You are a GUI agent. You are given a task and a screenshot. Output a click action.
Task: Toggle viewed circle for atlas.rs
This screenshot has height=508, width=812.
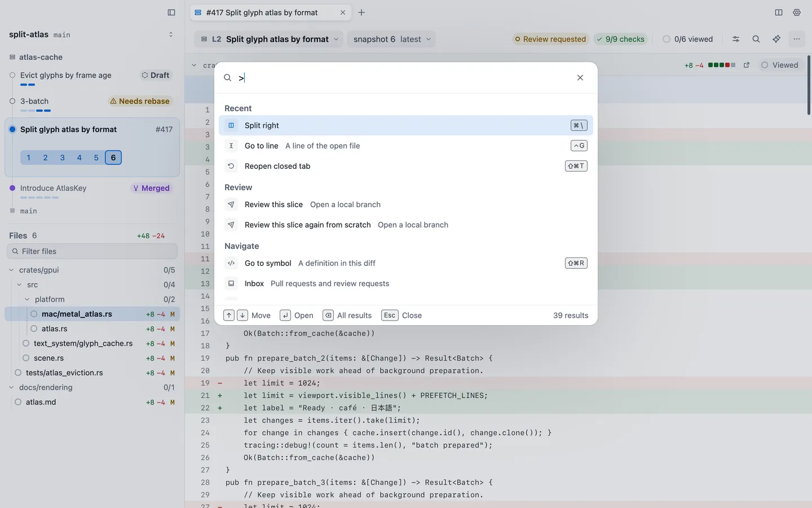pos(34,329)
